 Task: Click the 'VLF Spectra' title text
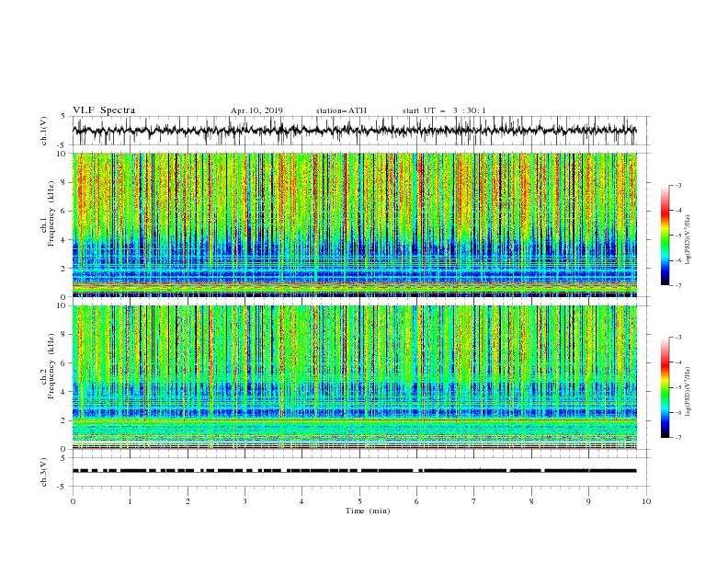pos(104,110)
